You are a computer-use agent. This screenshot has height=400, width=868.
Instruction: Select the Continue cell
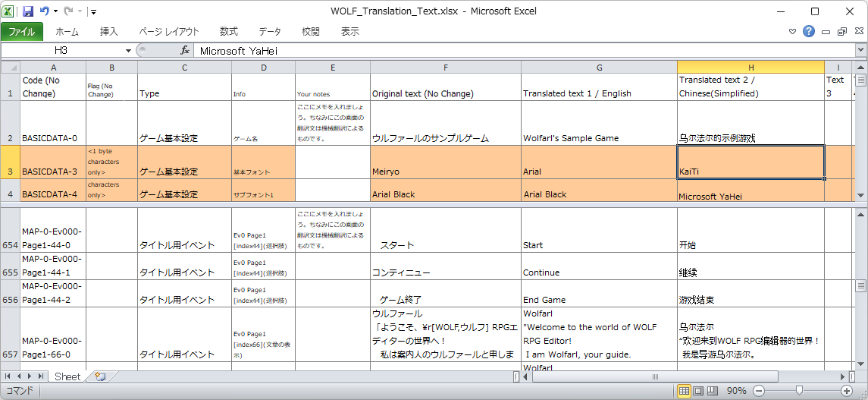(x=599, y=266)
